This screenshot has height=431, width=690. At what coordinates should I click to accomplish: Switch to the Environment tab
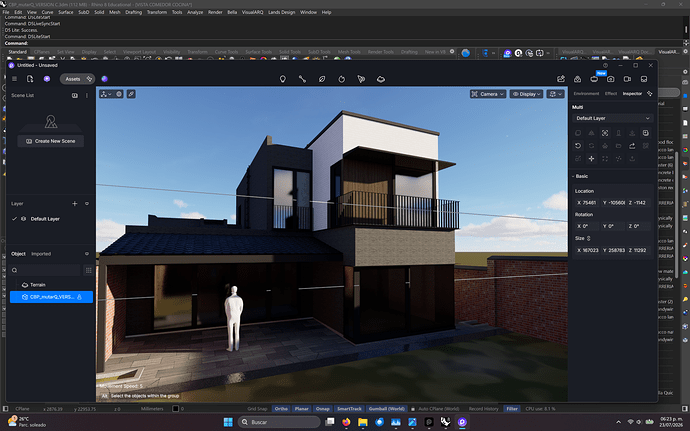(586, 94)
